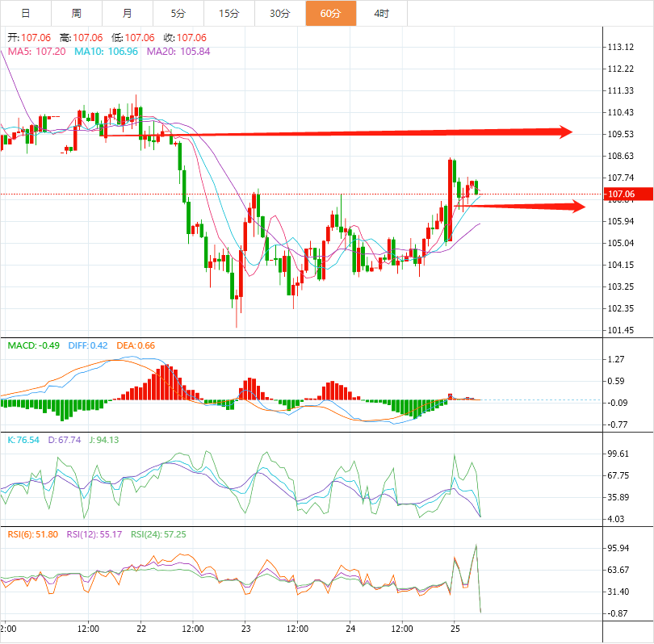The width and height of the screenshot is (654, 644).
Task: Select the weekly 周 timeframe tab
Action: (77, 14)
